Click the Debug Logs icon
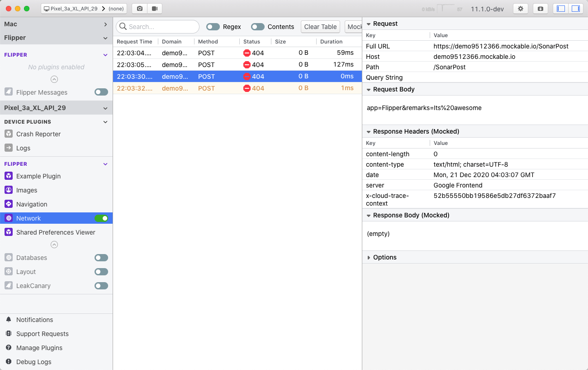 click(8, 362)
